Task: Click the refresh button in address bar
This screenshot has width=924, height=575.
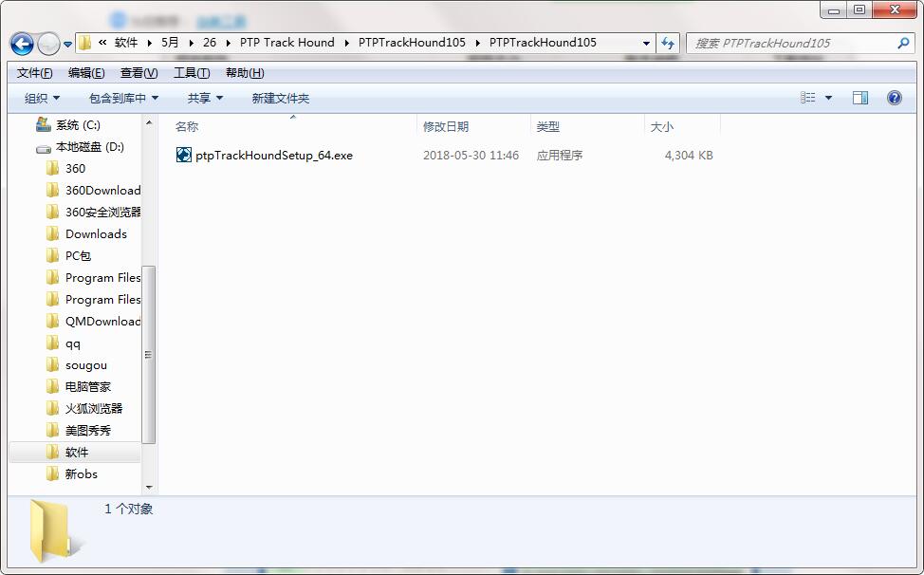Action: [x=670, y=43]
